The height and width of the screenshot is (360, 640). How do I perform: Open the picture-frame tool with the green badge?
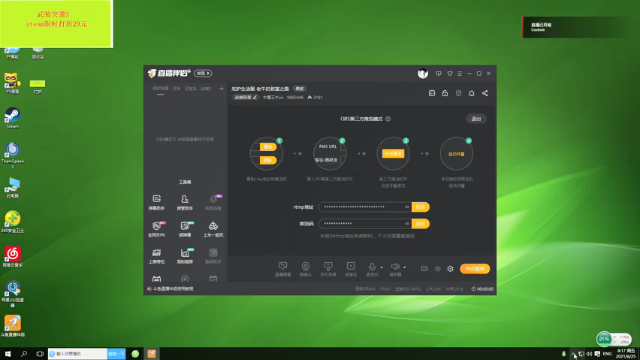pos(185,229)
